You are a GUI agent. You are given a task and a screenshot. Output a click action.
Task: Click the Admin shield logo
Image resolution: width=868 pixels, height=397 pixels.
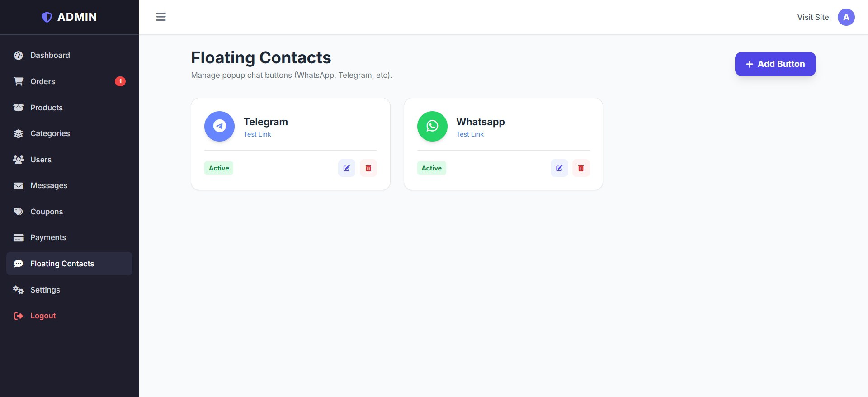point(47,17)
